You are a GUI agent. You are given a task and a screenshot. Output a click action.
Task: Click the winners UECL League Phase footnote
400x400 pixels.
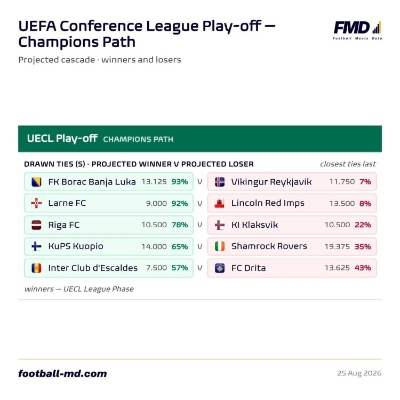tap(79, 289)
